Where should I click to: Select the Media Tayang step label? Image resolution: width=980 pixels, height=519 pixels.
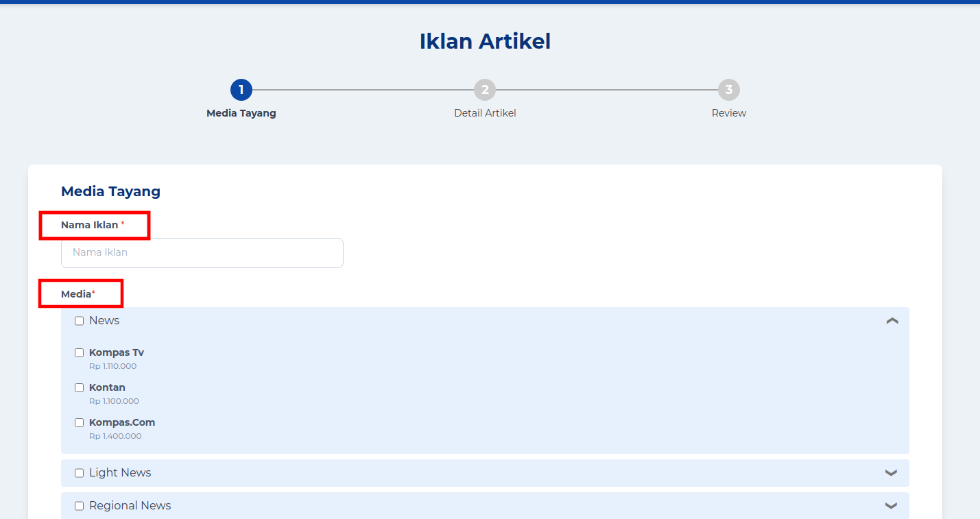click(241, 113)
